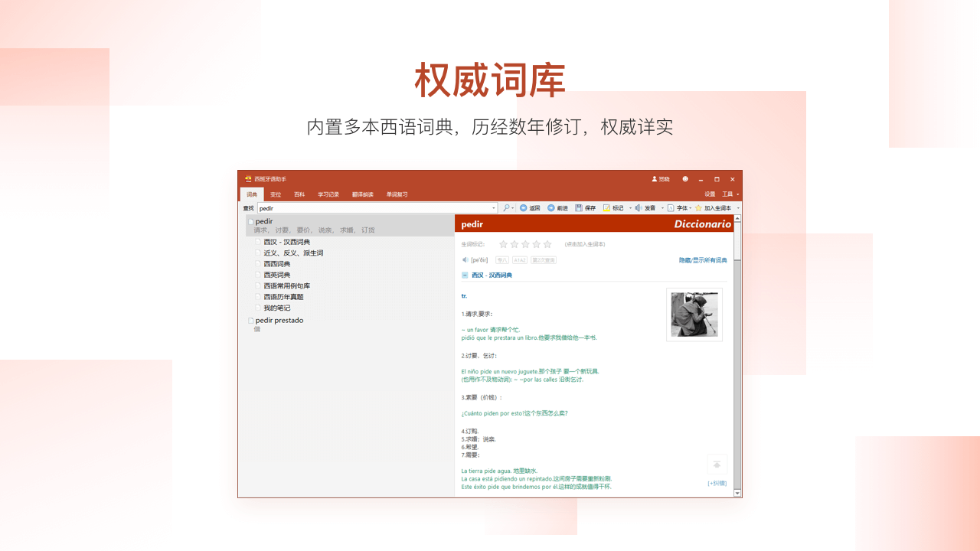Click the 发音 (Pronounce) speaker icon
Image resolution: width=980 pixels, height=551 pixels.
click(638, 207)
